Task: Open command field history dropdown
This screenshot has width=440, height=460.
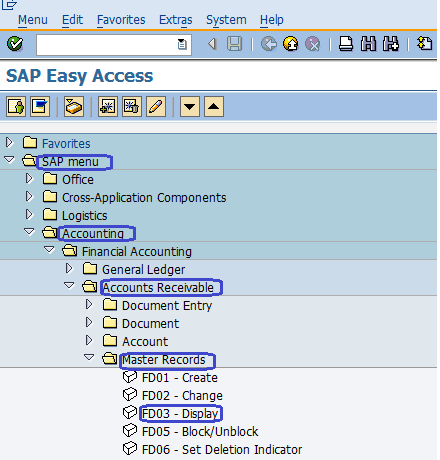Action: (x=182, y=44)
